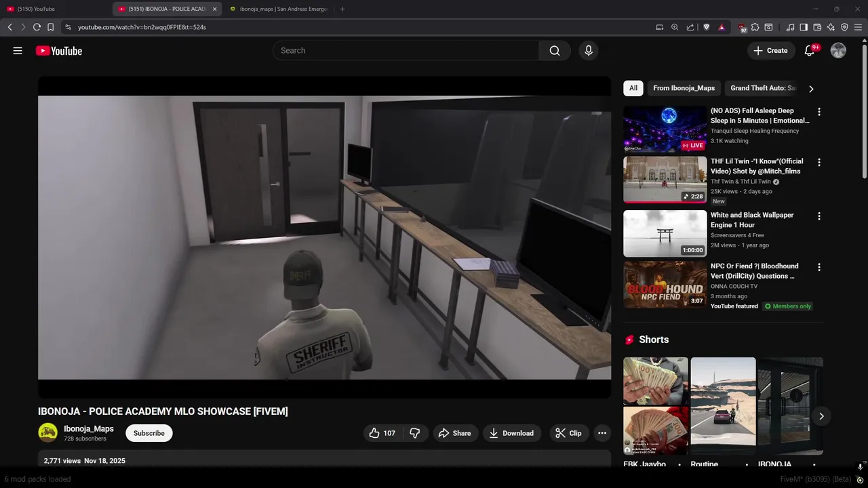Click the Clip button
868x488 pixels.
click(569, 433)
